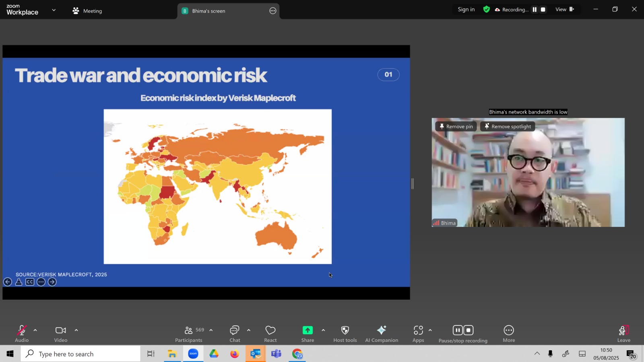Expand audio settings arrow next to Audio
This screenshot has width=644, height=362.
(x=35, y=330)
